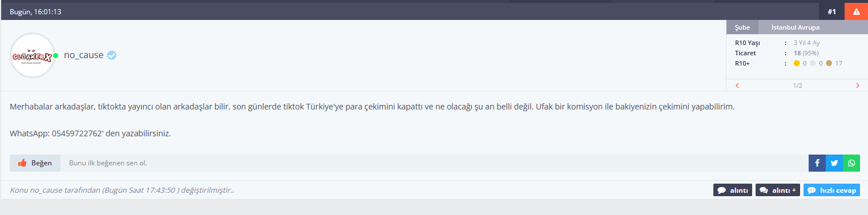Click the R10 Yaşı value 3 Yıl 4 Ay
This screenshot has height=215, width=868.
coord(806,43)
